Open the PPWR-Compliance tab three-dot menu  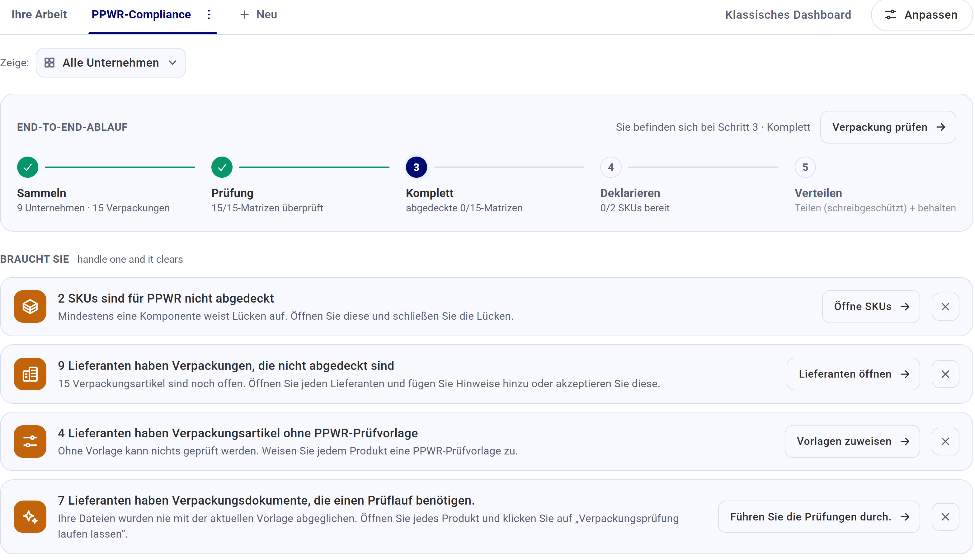pos(209,15)
